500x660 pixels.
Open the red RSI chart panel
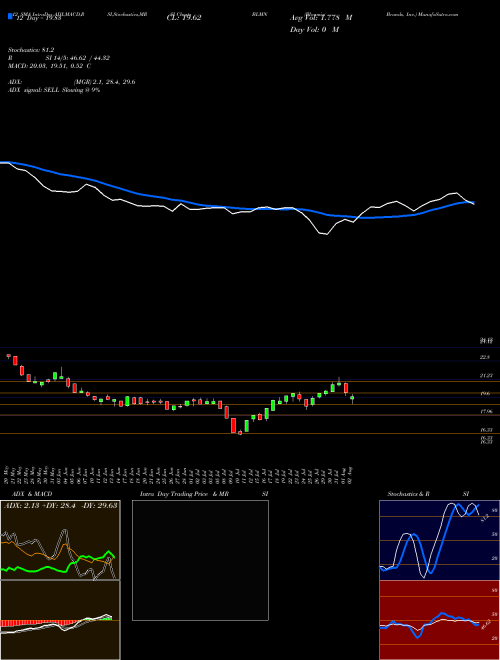(439, 620)
